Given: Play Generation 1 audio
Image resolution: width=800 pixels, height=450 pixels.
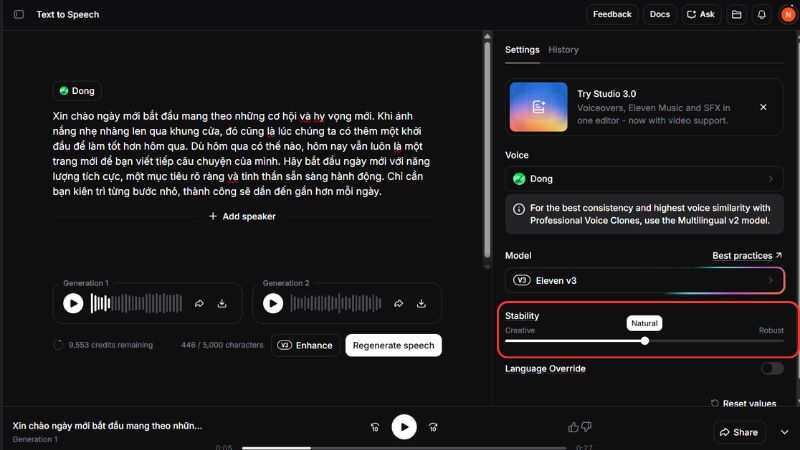Looking at the screenshot, I should 73,304.
